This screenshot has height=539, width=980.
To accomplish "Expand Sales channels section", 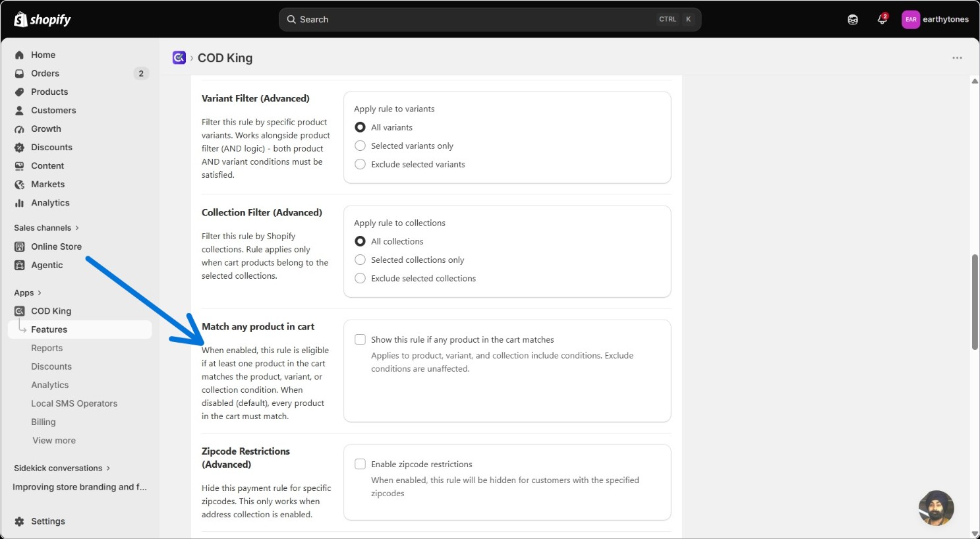I will coord(46,228).
